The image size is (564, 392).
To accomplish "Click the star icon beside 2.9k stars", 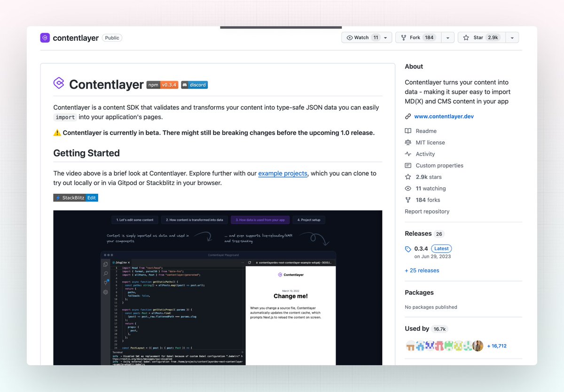I will coord(408,177).
